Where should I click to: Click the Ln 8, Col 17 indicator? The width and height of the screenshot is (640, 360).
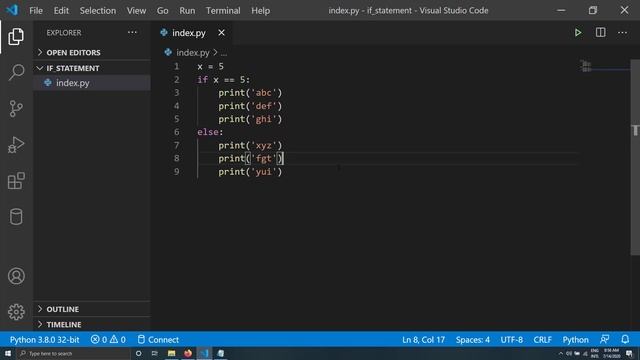(423, 340)
